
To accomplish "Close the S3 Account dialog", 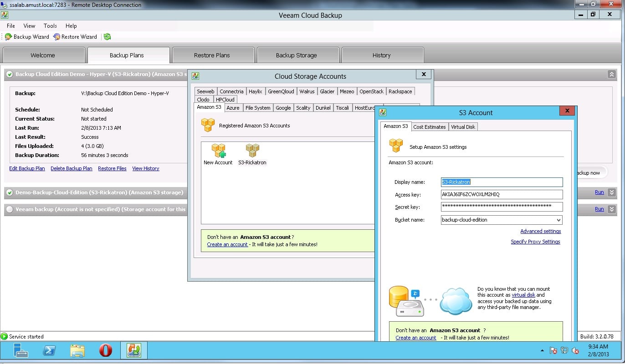I will click(x=567, y=111).
